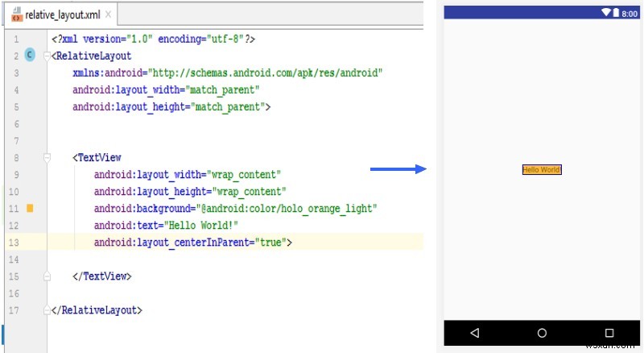Image resolution: width=644 pixels, height=353 pixels.
Task: Click line number 1 in the gutter
Action: [16, 39]
